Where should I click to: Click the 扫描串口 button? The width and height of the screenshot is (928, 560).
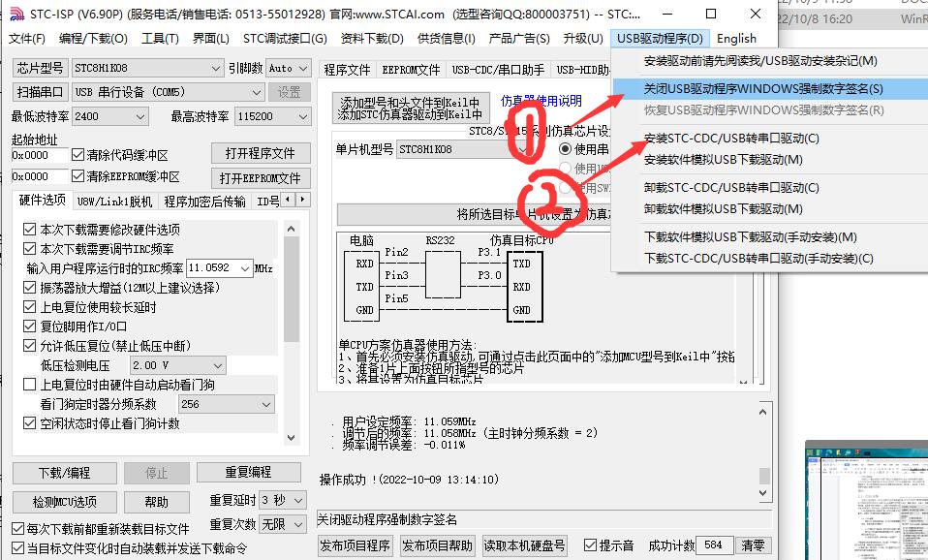pyautogui.click(x=40, y=92)
